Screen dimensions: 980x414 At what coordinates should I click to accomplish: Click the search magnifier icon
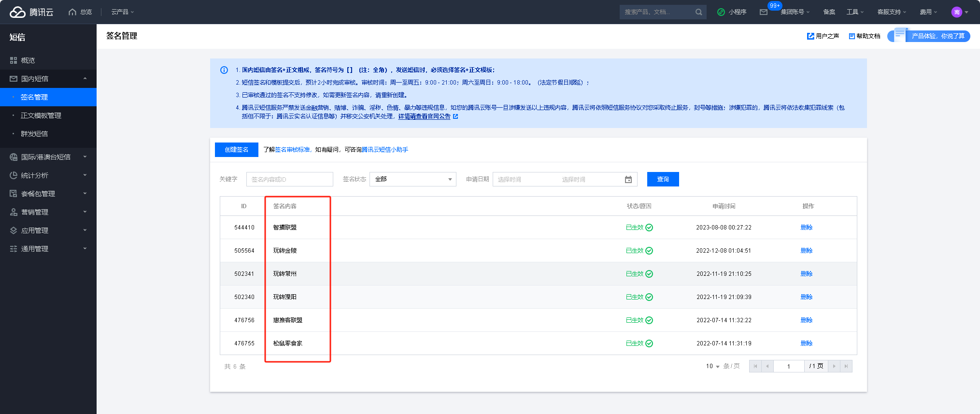coord(699,12)
